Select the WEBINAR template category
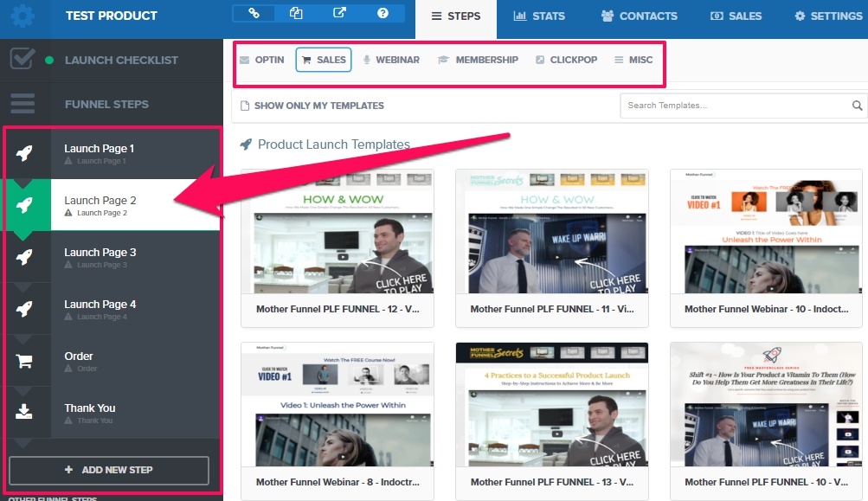868x501 pixels. [391, 60]
